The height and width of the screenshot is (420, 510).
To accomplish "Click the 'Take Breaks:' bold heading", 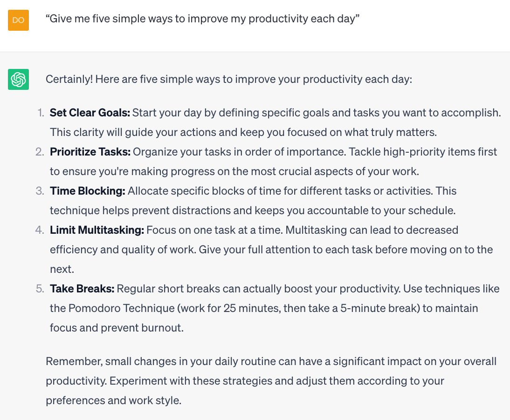I will pyautogui.click(x=82, y=288).
